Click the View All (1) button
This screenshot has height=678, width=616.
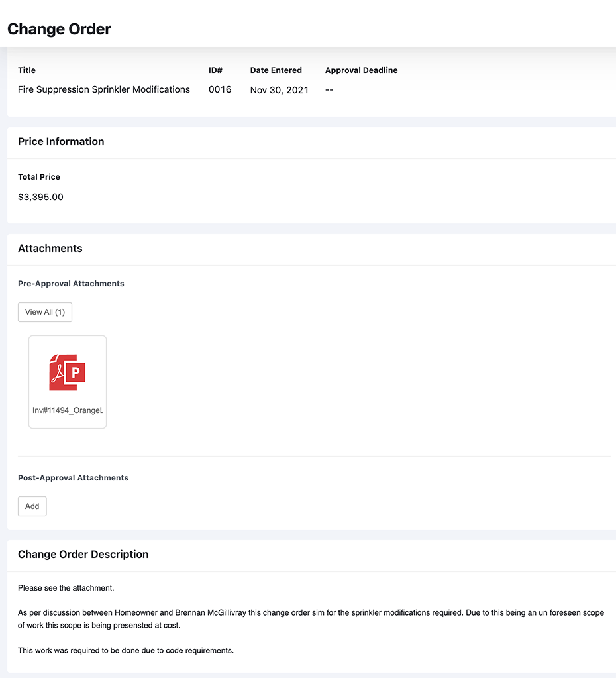coord(45,312)
